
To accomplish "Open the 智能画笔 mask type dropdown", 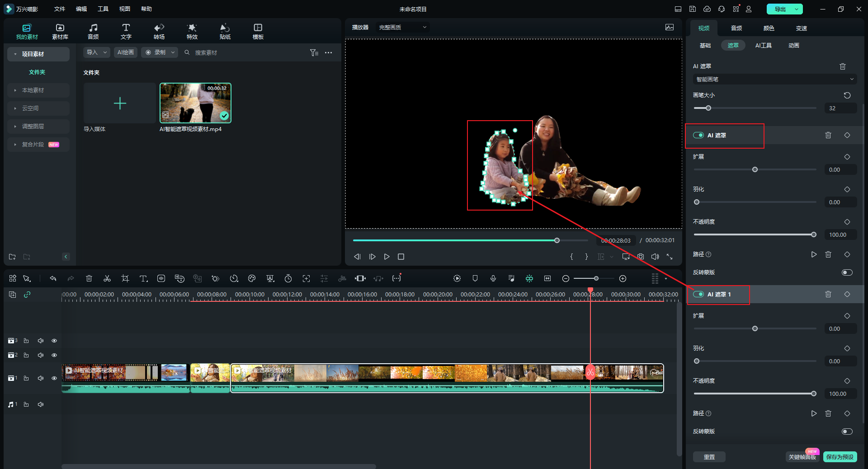I will [774, 80].
